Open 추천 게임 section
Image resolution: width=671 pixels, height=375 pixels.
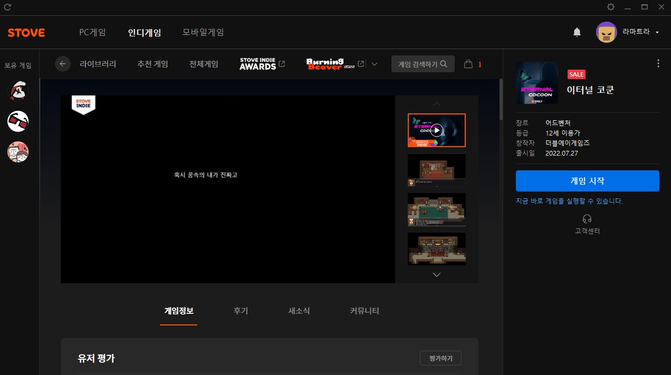(x=153, y=64)
